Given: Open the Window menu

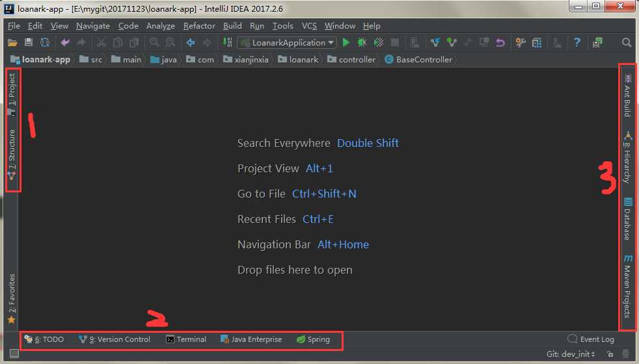Looking at the screenshot, I should (340, 25).
